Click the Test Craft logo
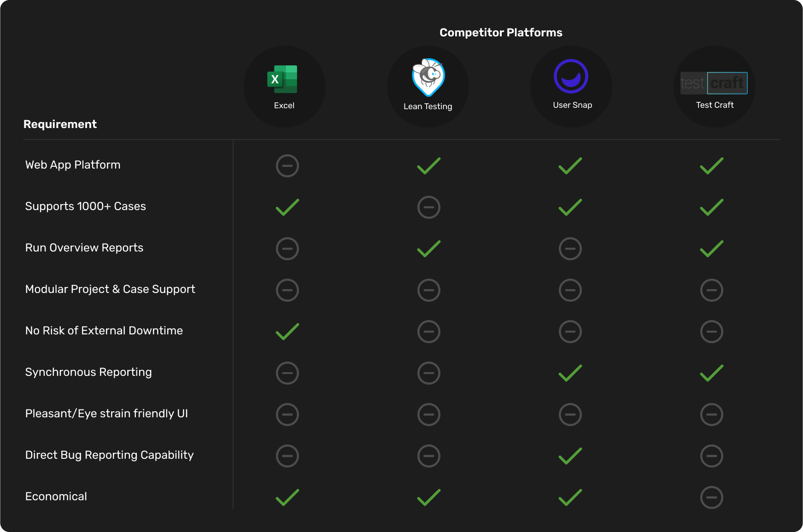 click(x=714, y=83)
